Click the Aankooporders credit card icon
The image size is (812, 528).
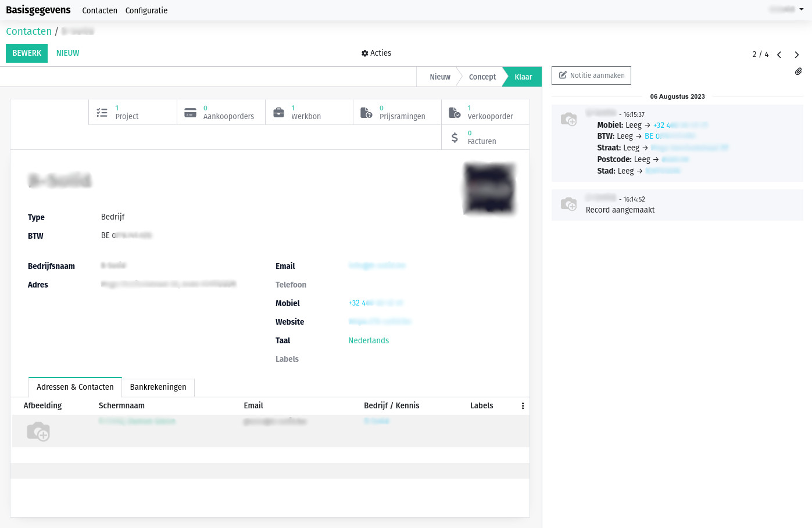[x=191, y=112]
